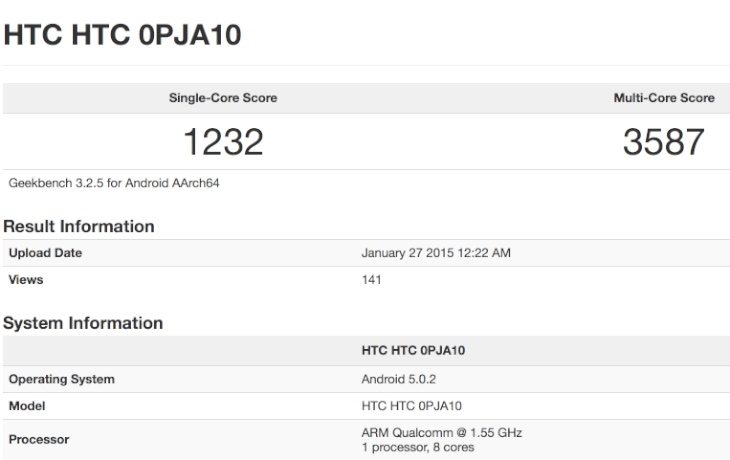Click the January 27 2015 upload date value
This screenshot has height=460, width=730.
[x=436, y=253]
